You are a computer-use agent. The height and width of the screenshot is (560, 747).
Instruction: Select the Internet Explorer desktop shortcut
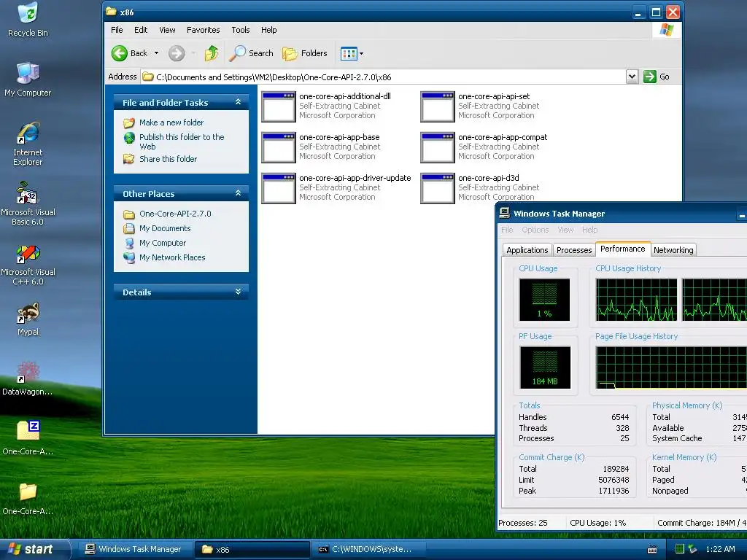pos(28,144)
